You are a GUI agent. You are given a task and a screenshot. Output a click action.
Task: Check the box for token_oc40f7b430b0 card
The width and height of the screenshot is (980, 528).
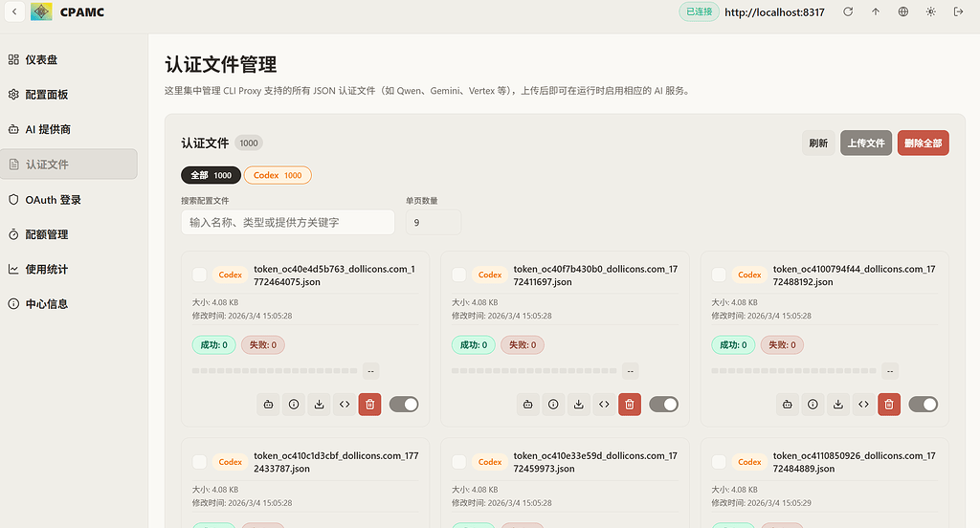pos(458,275)
